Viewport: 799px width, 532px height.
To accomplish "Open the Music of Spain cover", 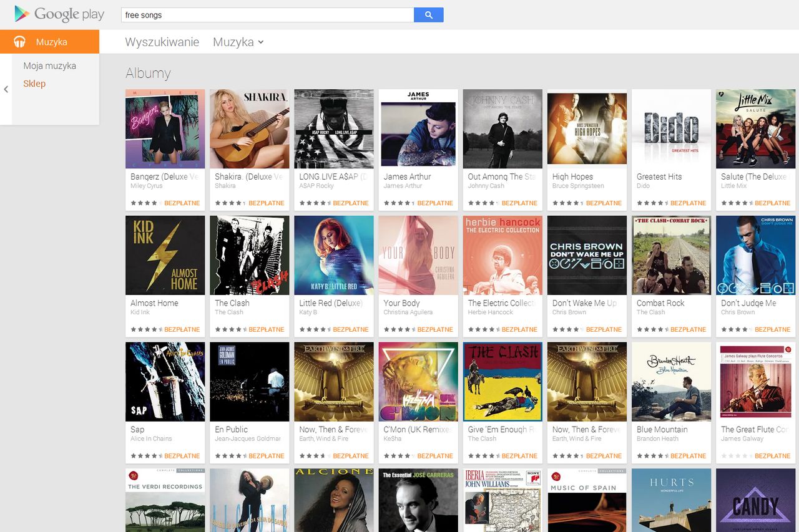I will (x=587, y=500).
